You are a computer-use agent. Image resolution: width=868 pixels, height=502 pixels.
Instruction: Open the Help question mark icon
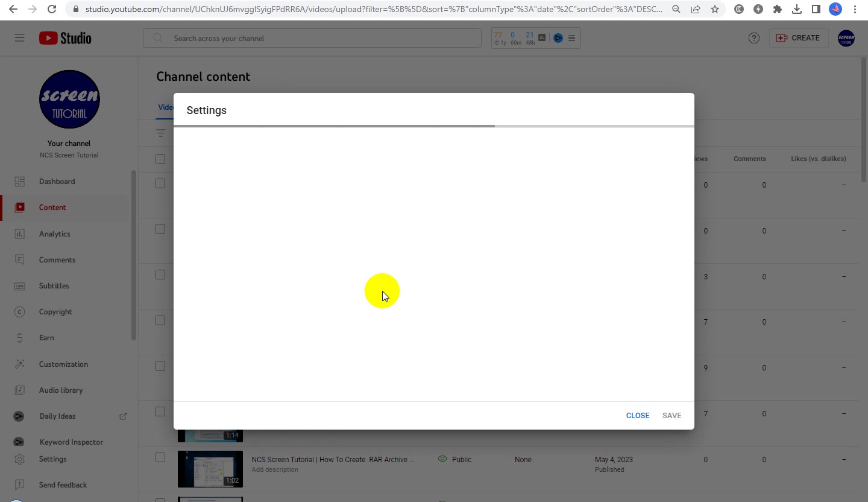(754, 38)
